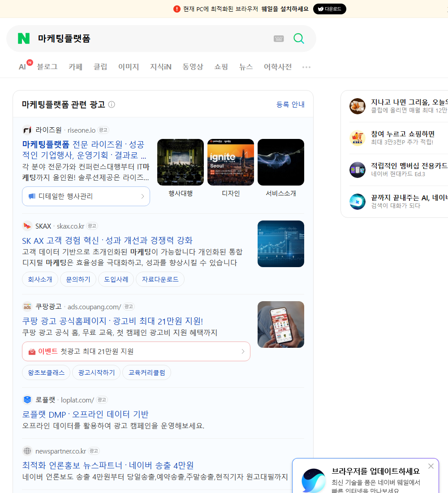
Task: Click the red warning icon in top banner
Action: (177, 9)
